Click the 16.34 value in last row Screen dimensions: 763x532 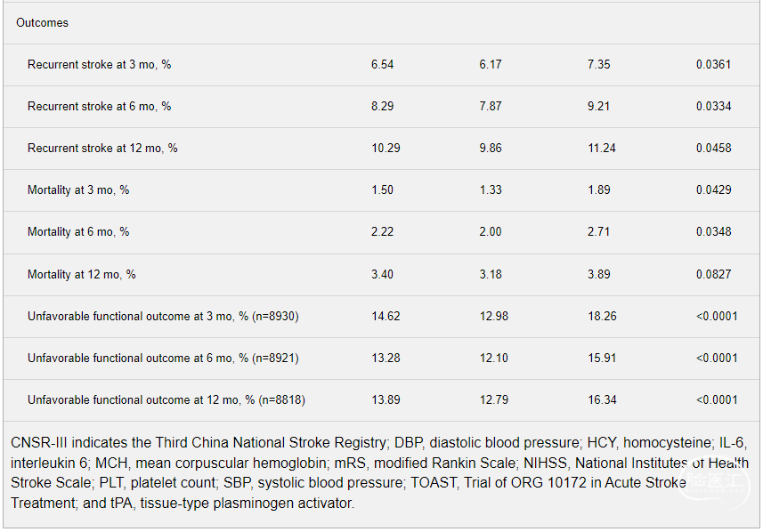pyautogui.click(x=602, y=400)
